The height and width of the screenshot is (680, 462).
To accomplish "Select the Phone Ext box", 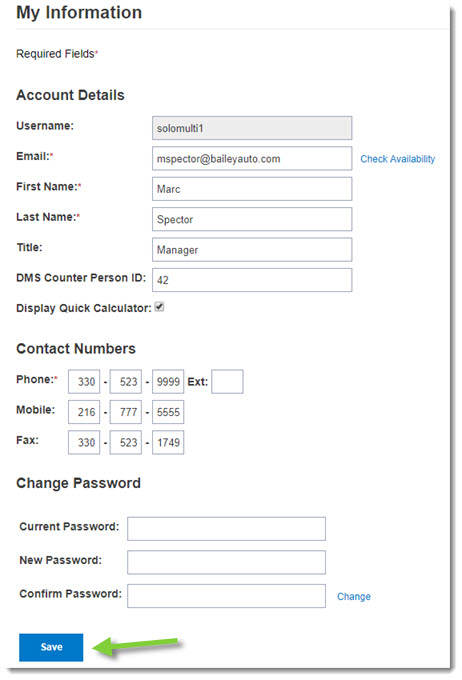I will tap(227, 382).
